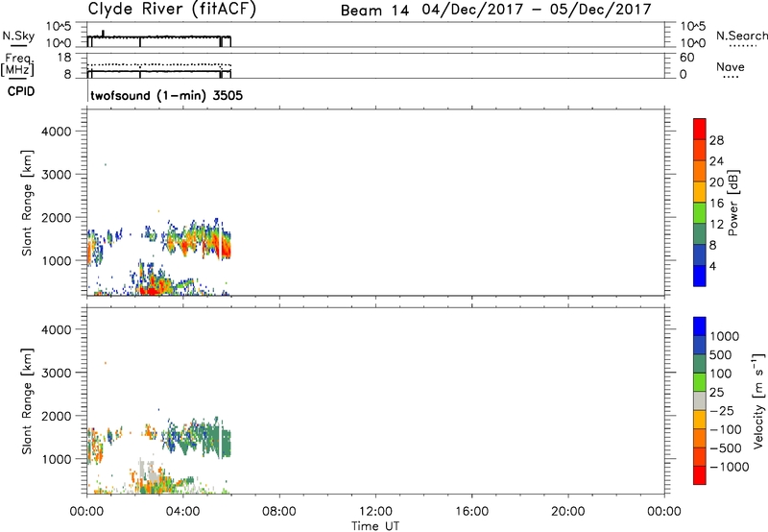Screen dimensions: 768x532
Task: Click the red bottom segment of Velocity colorbar
Action: tap(700, 475)
